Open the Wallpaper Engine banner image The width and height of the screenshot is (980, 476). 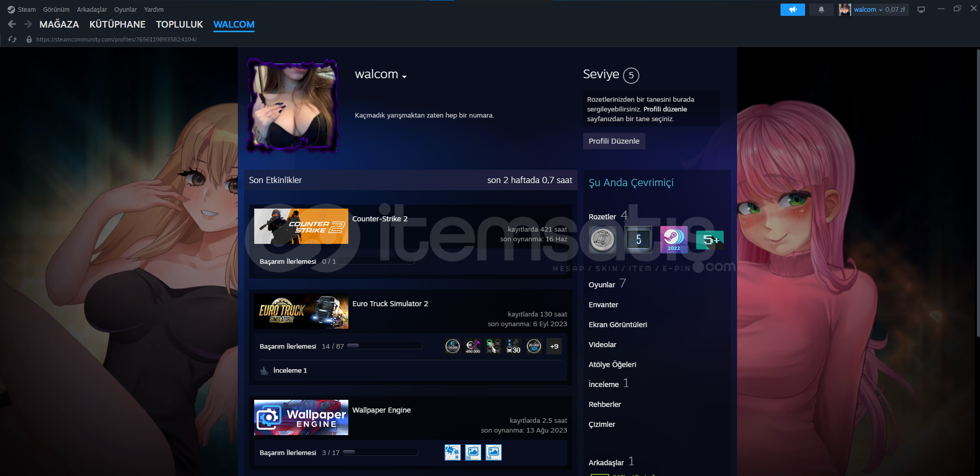301,417
